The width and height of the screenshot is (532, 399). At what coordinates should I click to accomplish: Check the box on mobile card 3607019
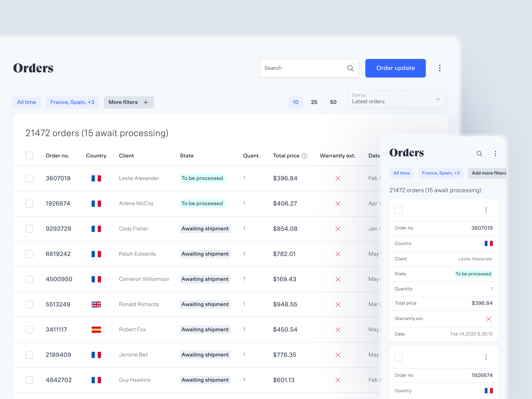tap(398, 210)
